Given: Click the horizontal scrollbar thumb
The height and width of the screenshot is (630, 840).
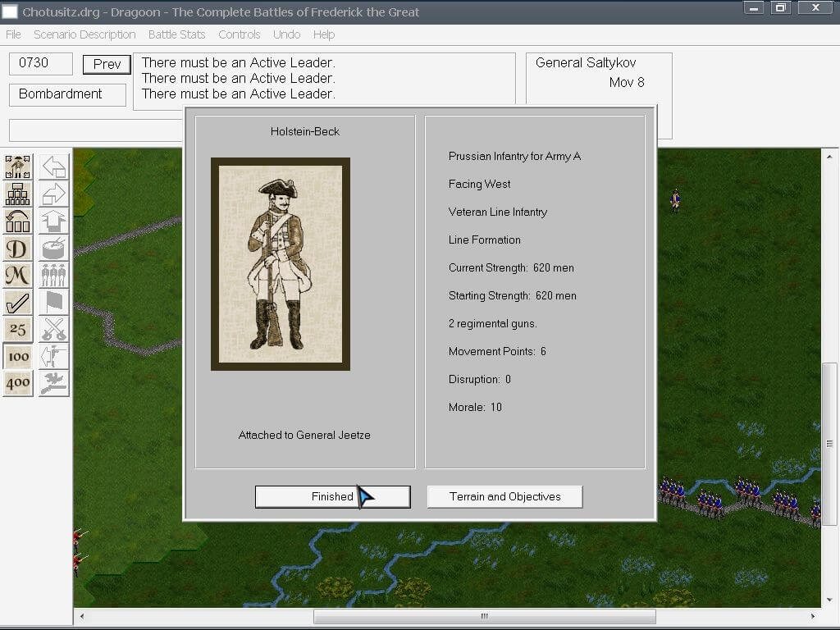Looking at the screenshot, I should pyautogui.click(x=484, y=616).
